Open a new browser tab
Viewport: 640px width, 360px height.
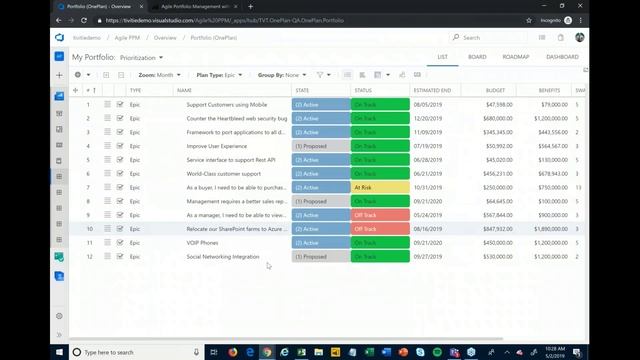pyautogui.click(x=251, y=7)
